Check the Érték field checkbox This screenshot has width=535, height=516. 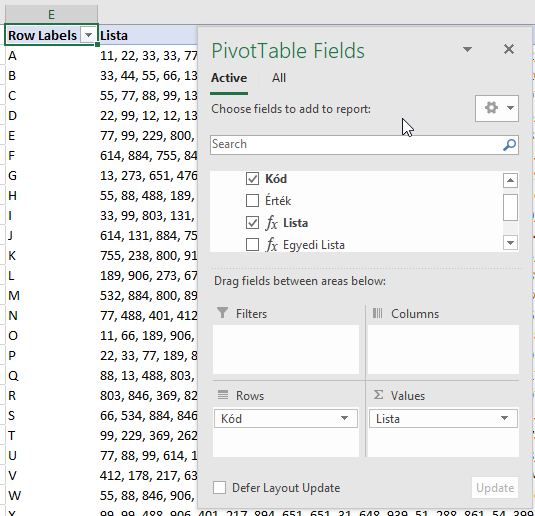point(252,201)
